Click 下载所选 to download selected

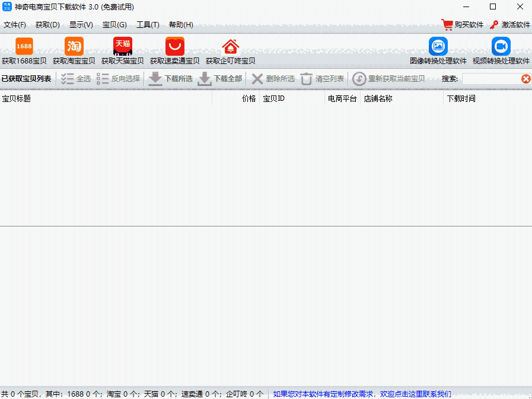click(x=171, y=79)
